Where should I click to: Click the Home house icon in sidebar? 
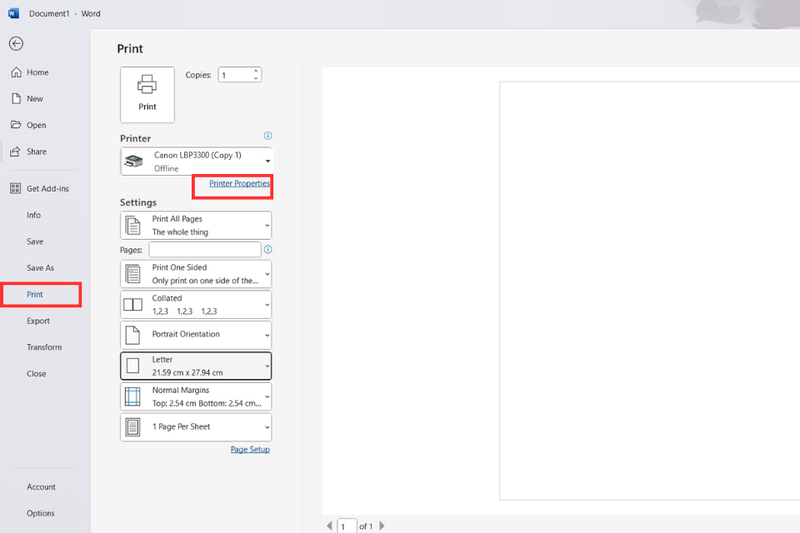click(16, 72)
